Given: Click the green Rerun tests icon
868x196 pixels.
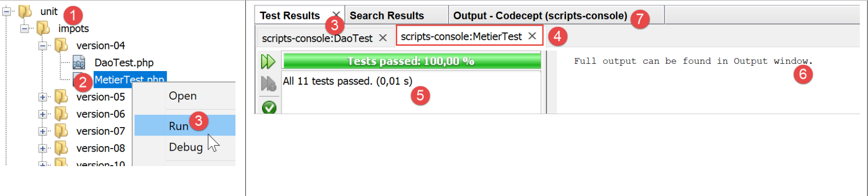Looking at the screenshot, I should coord(268,61).
